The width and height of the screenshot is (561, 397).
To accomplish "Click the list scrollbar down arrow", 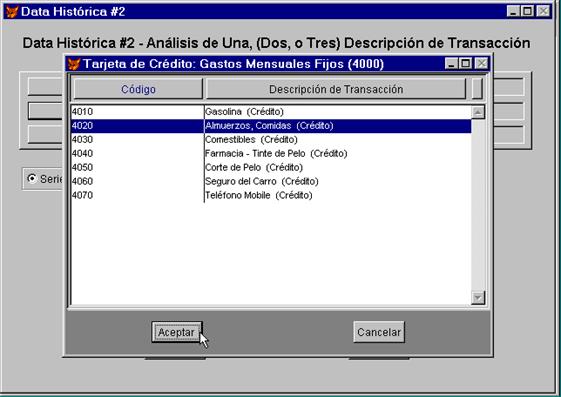I will point(478,297).
